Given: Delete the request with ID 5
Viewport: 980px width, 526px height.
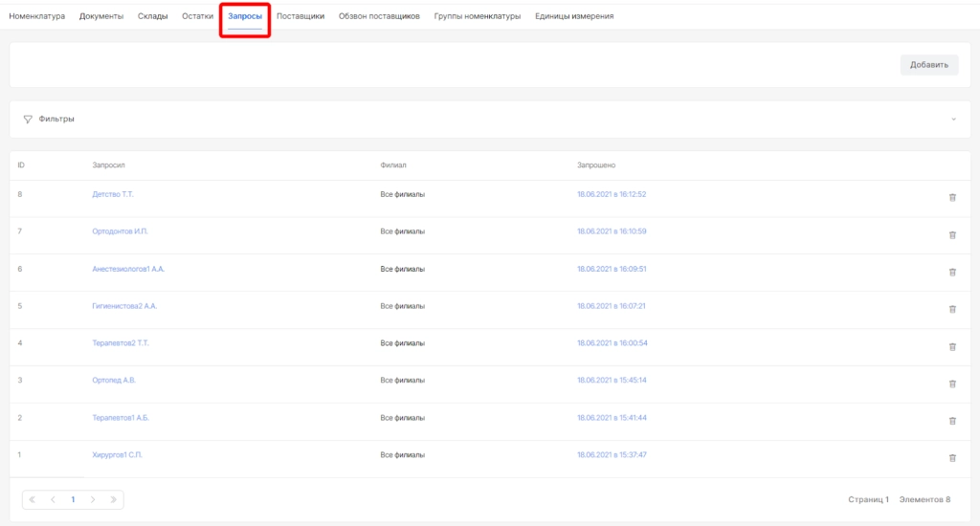Looking at the screenshot, I should coord(951,309).
